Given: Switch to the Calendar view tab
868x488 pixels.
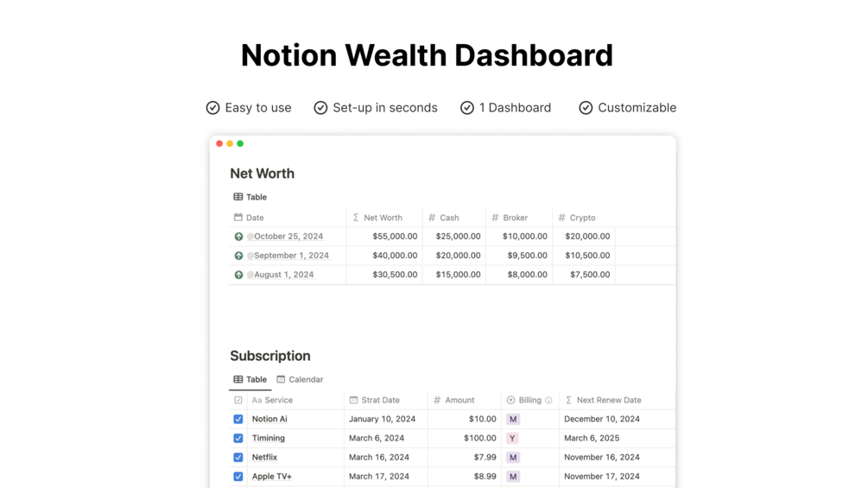Looking at the screenshot, I should pyautogui.click(x=300, y=380).
